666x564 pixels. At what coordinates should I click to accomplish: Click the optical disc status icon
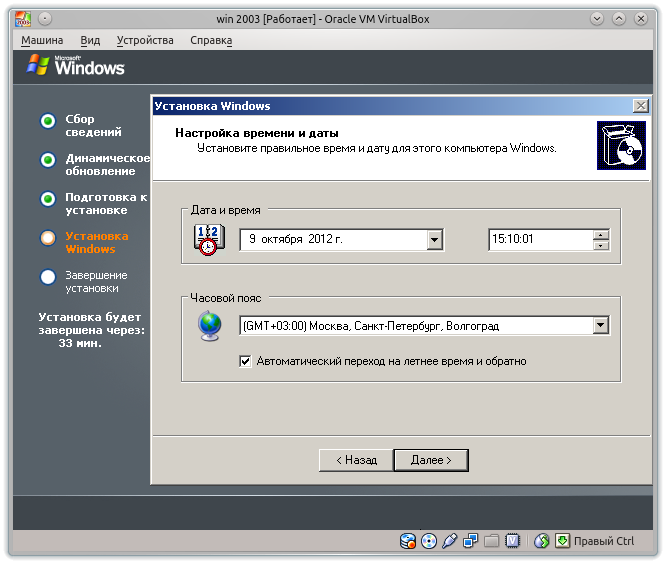[x=429, y=541]
